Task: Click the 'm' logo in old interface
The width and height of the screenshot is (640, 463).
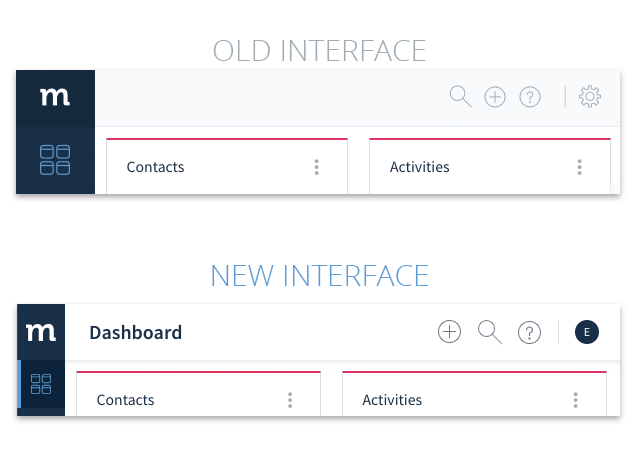Action: click(55, 97)
